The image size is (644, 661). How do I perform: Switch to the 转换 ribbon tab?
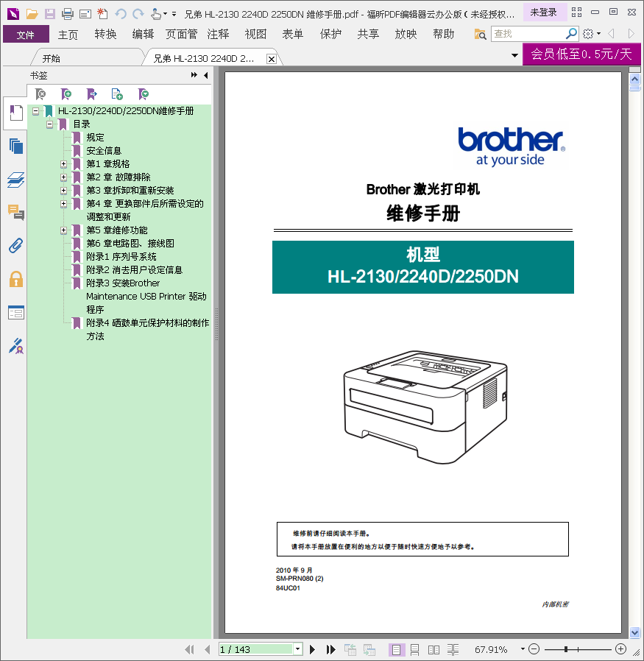105,34
